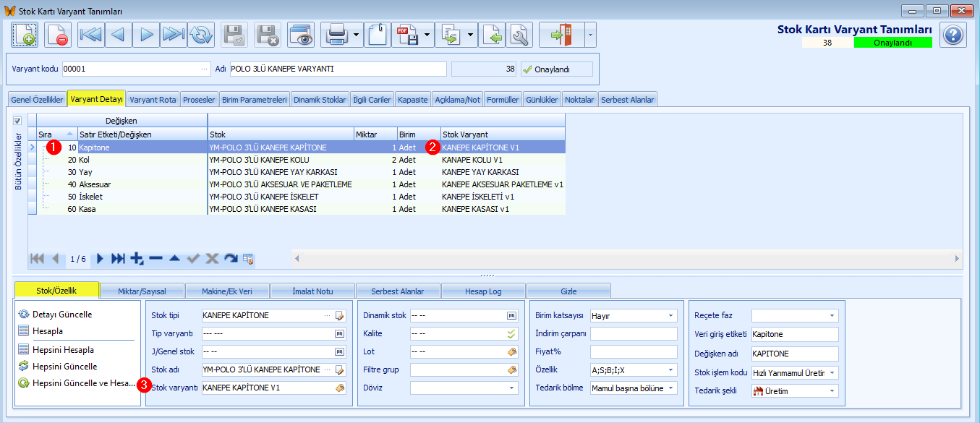
Task: Open the Özellik dropdown
Action: (x=670, y=369)
